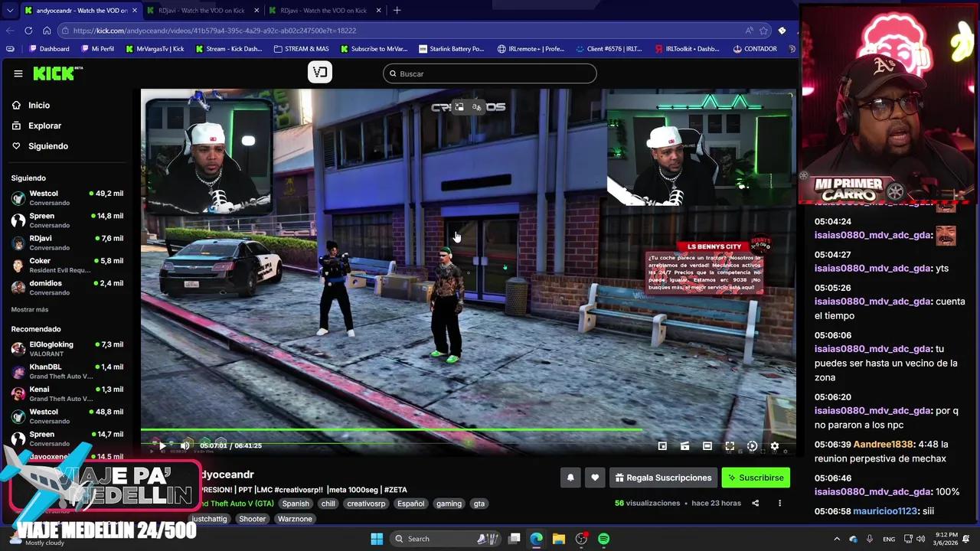
Task: Open Starlink Battery bookmark
Action: [x=451, y=49]
